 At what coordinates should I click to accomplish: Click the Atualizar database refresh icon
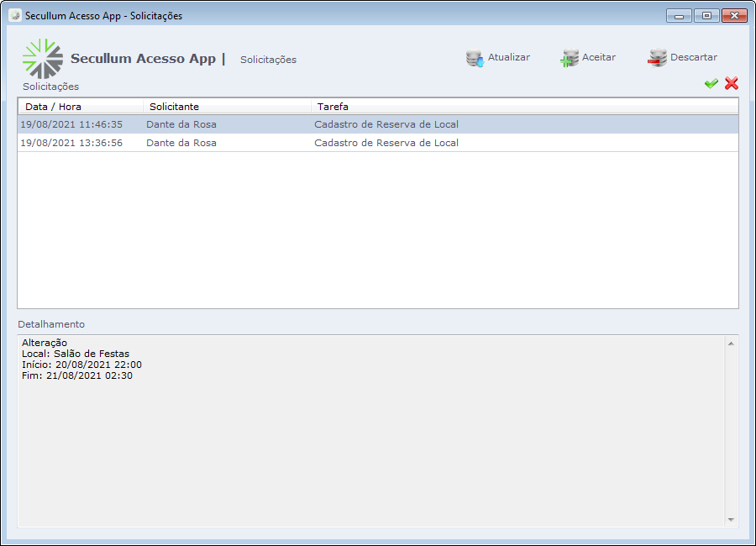475,58
